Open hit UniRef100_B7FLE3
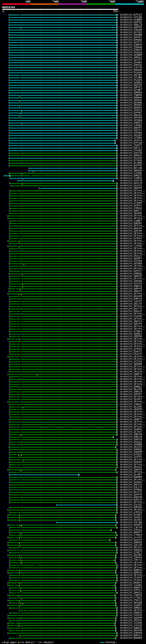Screen dimensions: 146x644 (x=131, y=15)
